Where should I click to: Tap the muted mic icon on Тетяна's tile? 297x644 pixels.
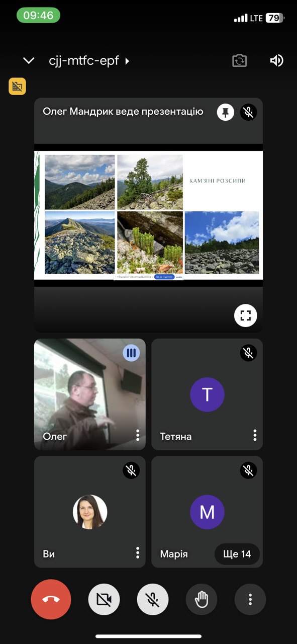(x=248, y=353)
